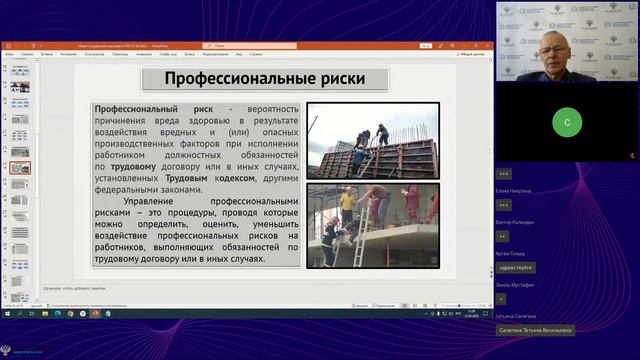Switch to the Анимация ribbon tab
Screen dimensions: 640x360
(144, 54)
